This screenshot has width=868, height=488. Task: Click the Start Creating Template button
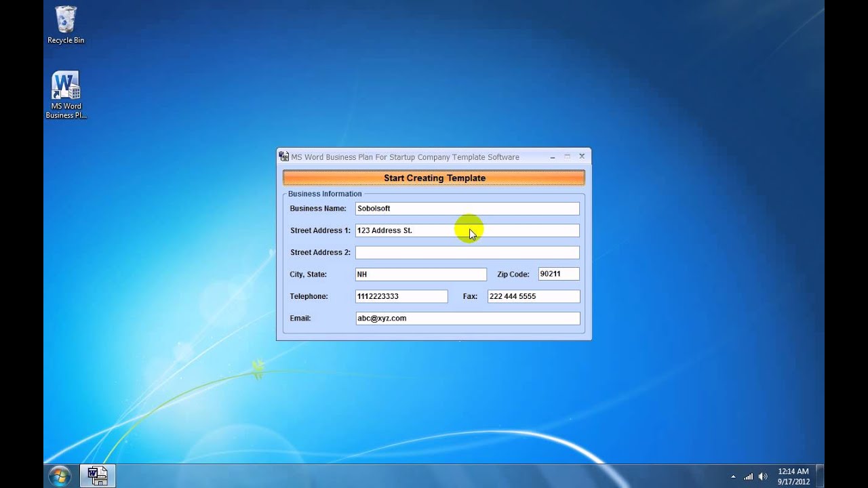pyautogui.click(x=434, y=178)
